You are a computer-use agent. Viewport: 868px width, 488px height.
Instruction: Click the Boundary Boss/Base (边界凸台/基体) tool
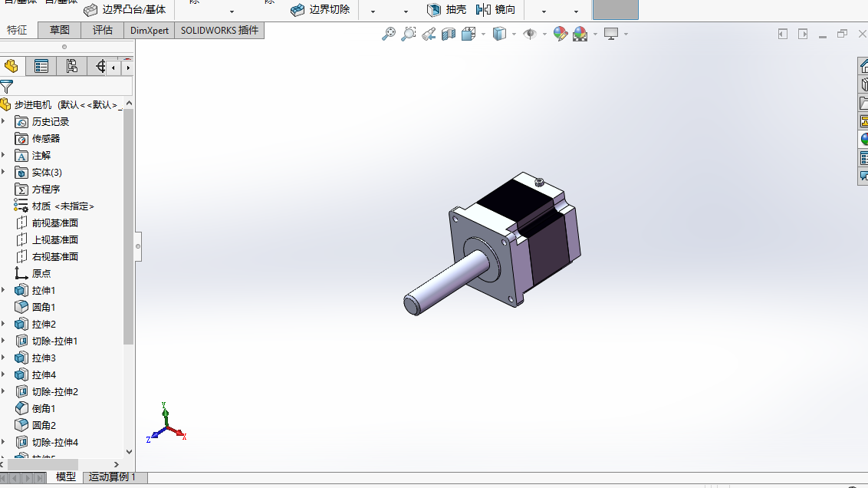point(124,9)
